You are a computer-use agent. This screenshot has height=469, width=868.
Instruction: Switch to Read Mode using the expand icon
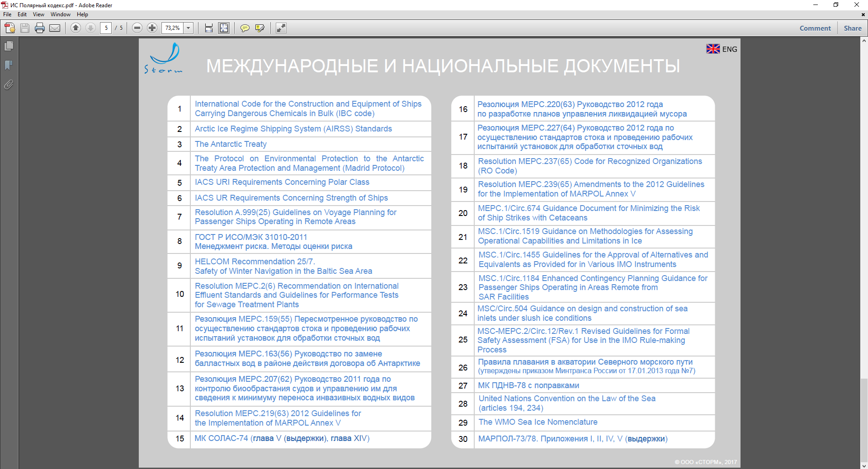point(281,28)
